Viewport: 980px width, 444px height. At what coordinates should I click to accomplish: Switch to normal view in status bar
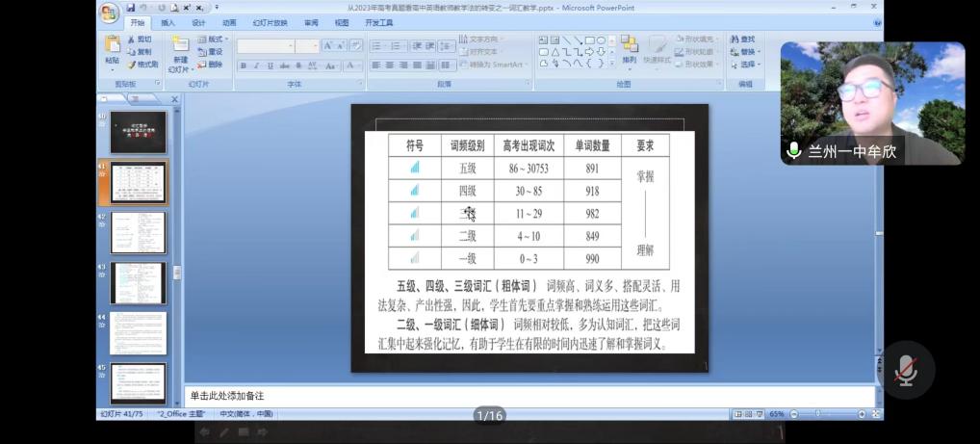(x=738, y=414)
